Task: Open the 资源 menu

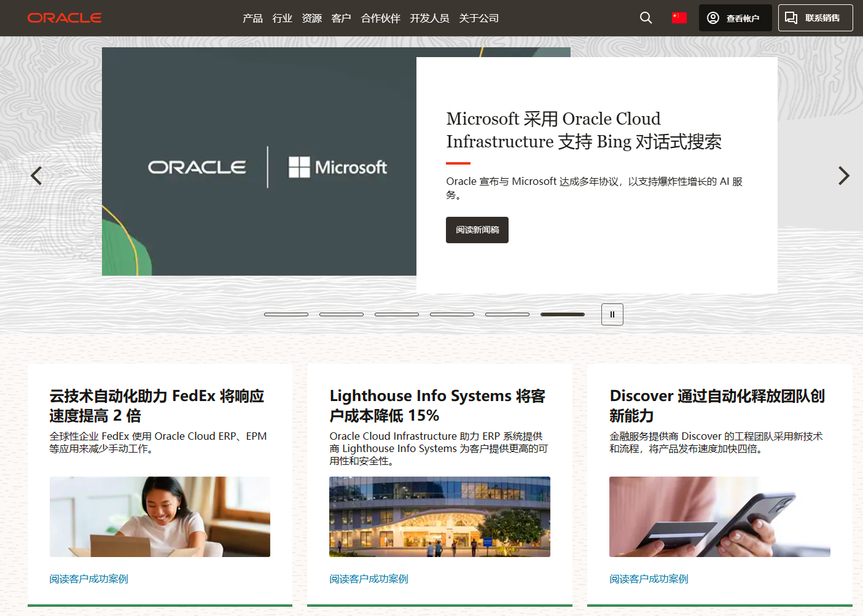Action: (311, 18)
